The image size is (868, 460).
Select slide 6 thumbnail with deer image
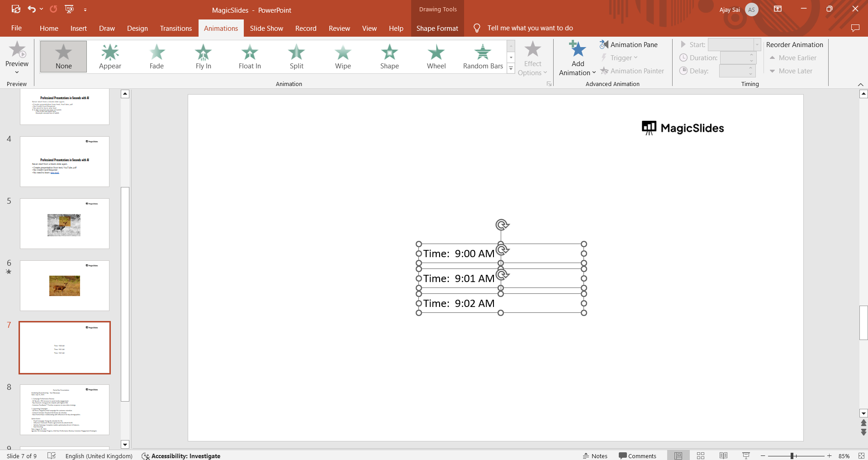[65, 286]
